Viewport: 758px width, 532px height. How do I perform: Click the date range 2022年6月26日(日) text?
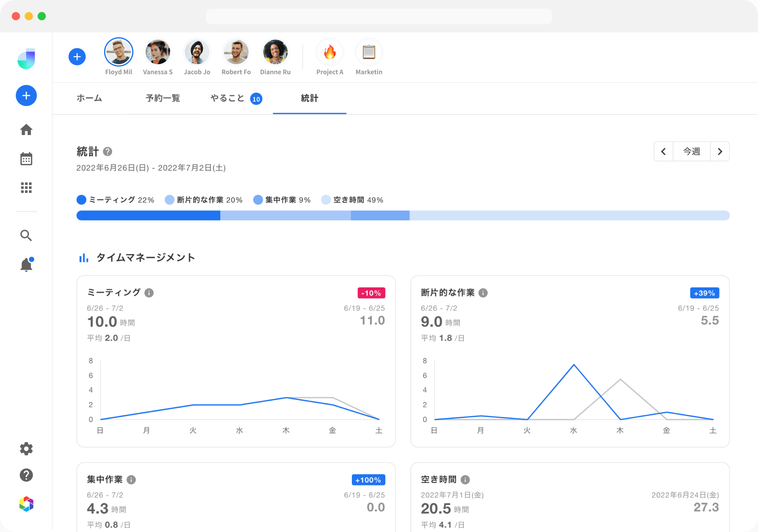pyautogui.click(x=113, y=168)
